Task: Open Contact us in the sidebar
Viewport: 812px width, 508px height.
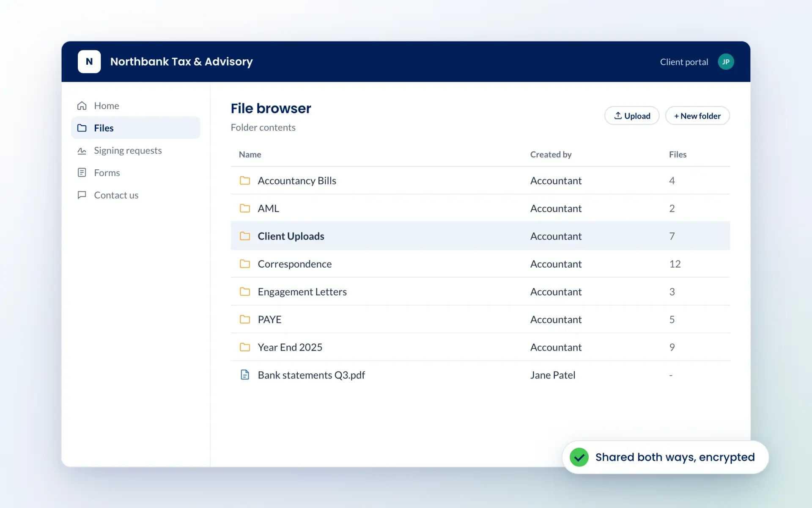Action: pyautogui.click(x=136, y=195)
